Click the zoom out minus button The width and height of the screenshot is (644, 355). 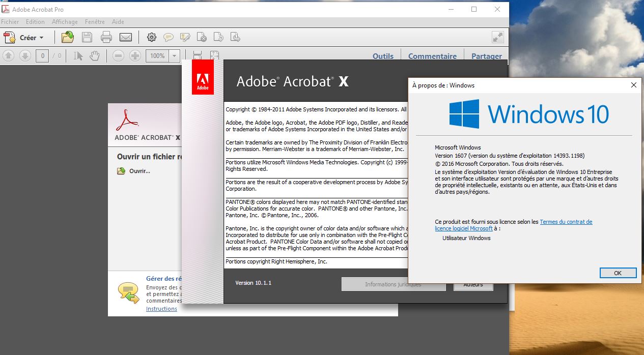[119, 56]
